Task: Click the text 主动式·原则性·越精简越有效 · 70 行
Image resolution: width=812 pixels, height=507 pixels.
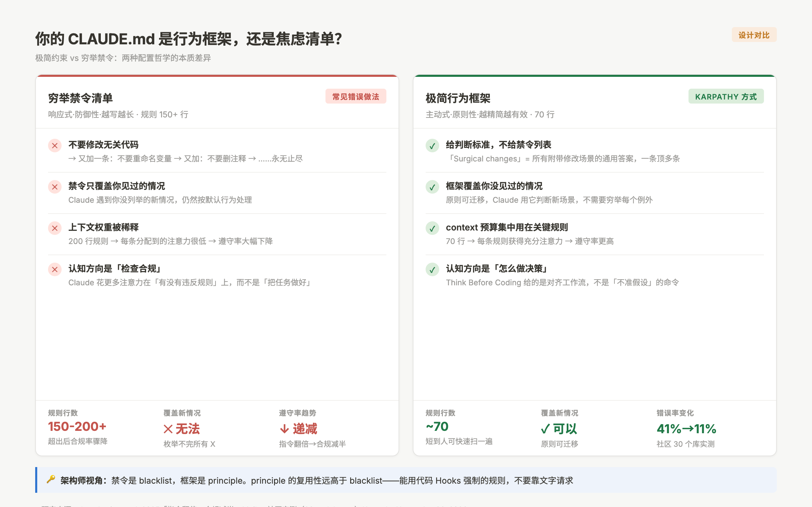Action: tap(490, 114)
